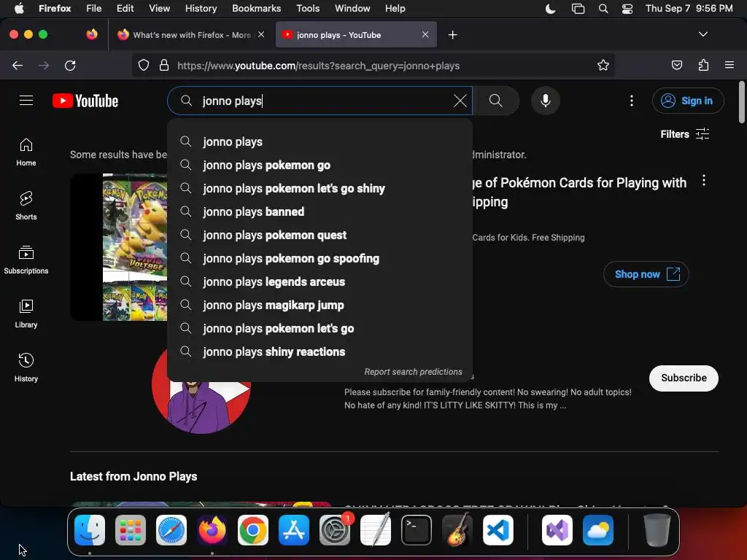Select the 'jonno plays - YouTube' tab
This screenshot has height=560, width=747.
[x=356, y=35]
